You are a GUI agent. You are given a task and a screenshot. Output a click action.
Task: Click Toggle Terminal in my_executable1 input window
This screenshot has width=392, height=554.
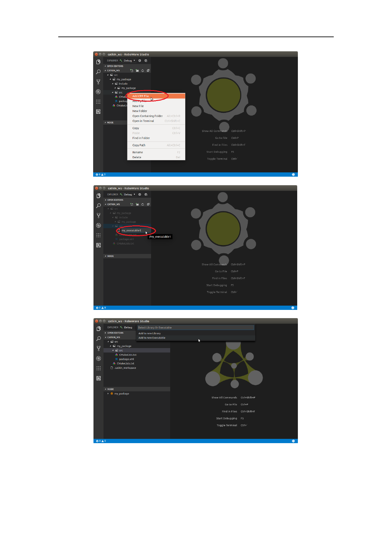(217, 292)
